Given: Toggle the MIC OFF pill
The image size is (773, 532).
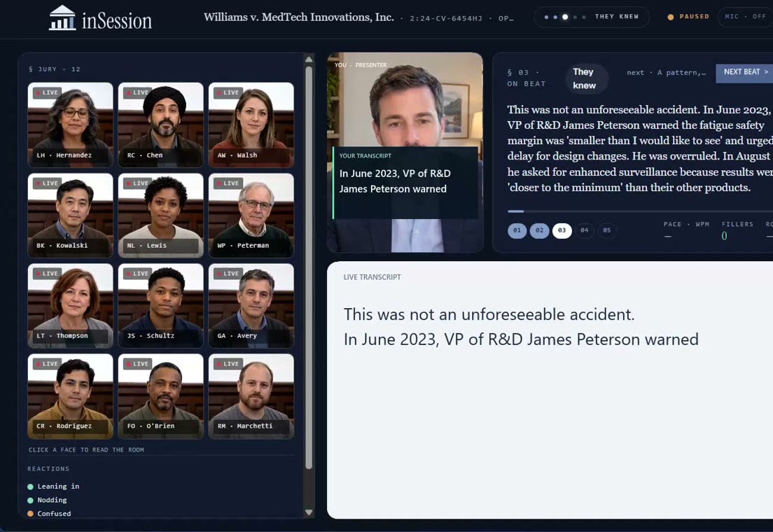Looking at the screenshot, I should pyautogui.click(x=745, y=17).
